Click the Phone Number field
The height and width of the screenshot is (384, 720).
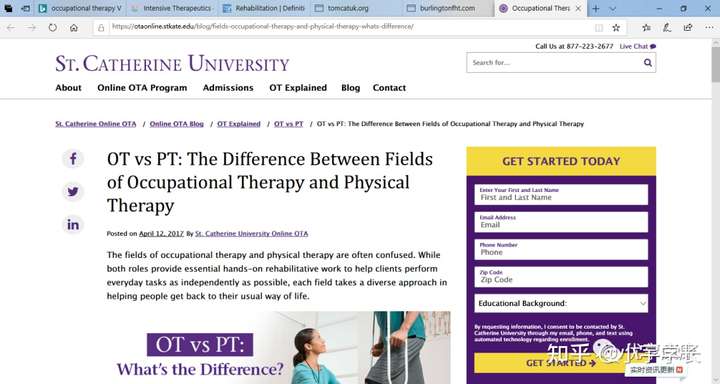coord(561,250)
